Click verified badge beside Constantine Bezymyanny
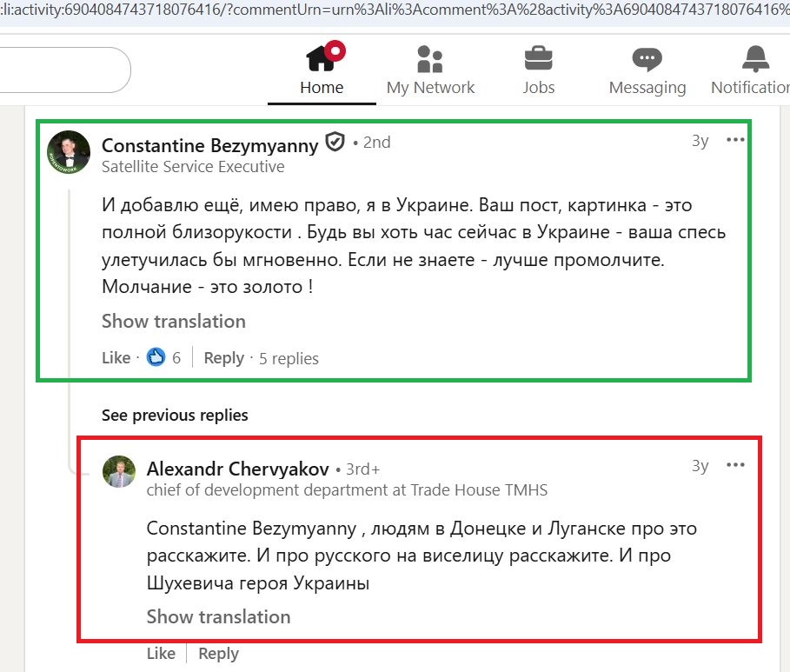Viewport: 790px width, 672px height. [335, 142]
